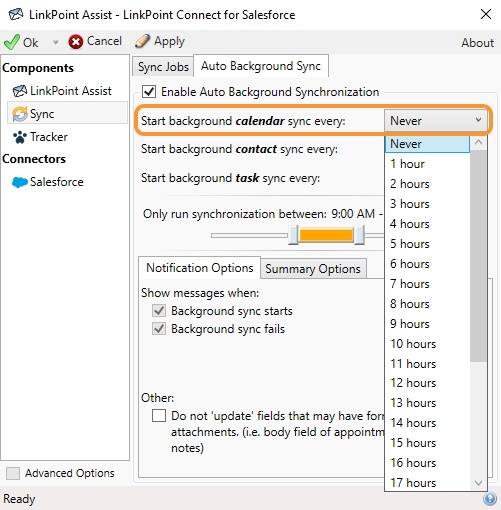Click the blue help icon in status bar
501x510 pixels.
click(x=490, y=499)
